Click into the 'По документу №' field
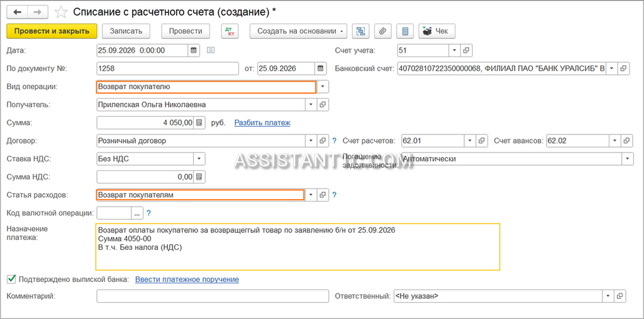The width and height of the screenshot is (644, 319). [167, 68]
